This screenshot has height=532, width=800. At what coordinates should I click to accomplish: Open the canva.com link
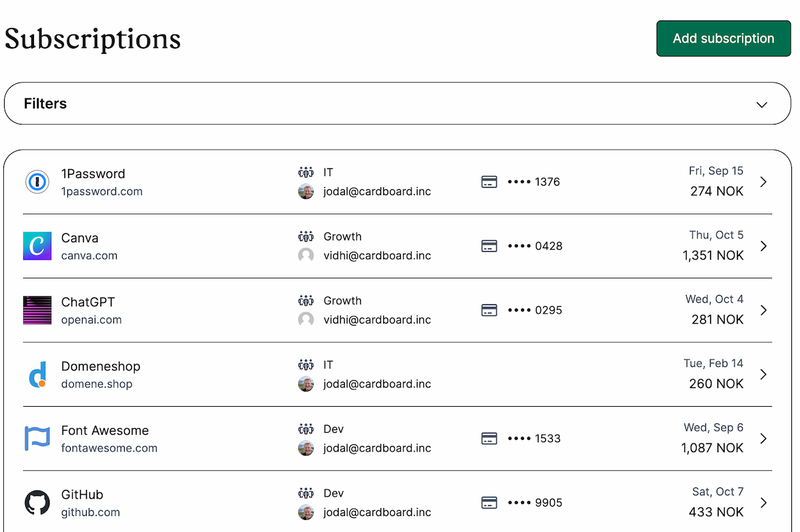(x=89, y=256)
